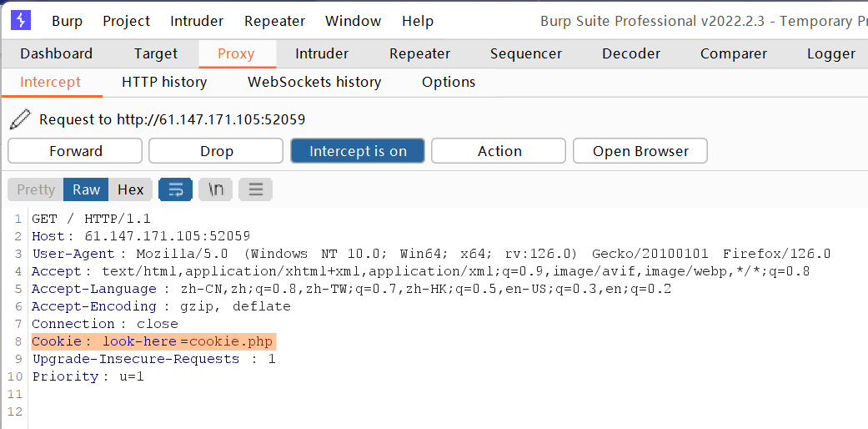Switch to Hex view
Viewport: 868px width, 429px height.
pyautogui.click(x=131, y=189)
